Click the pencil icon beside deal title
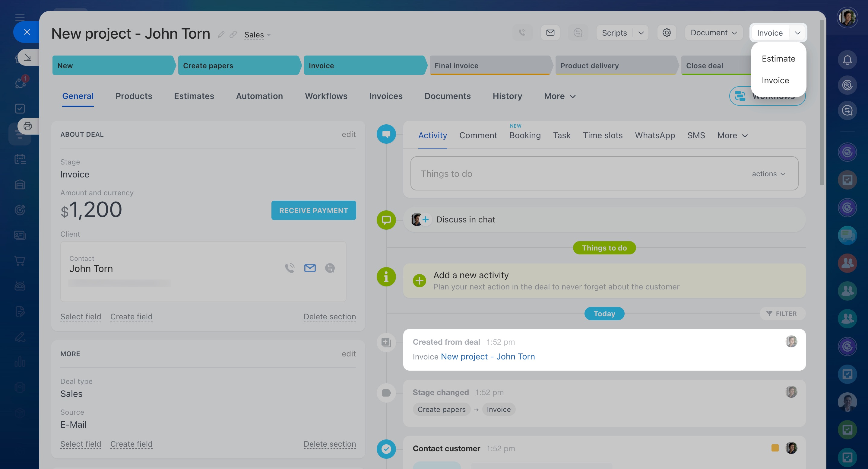 pos(221,34)
